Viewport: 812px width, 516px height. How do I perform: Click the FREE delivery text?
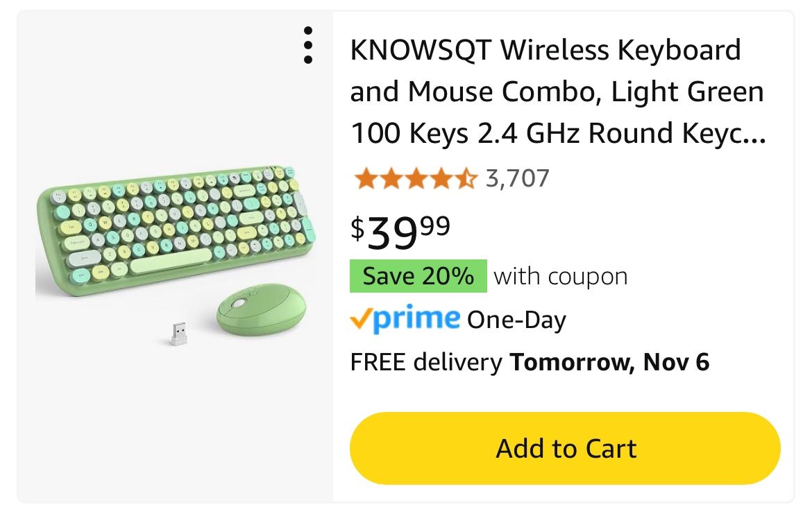click(426, 362)
